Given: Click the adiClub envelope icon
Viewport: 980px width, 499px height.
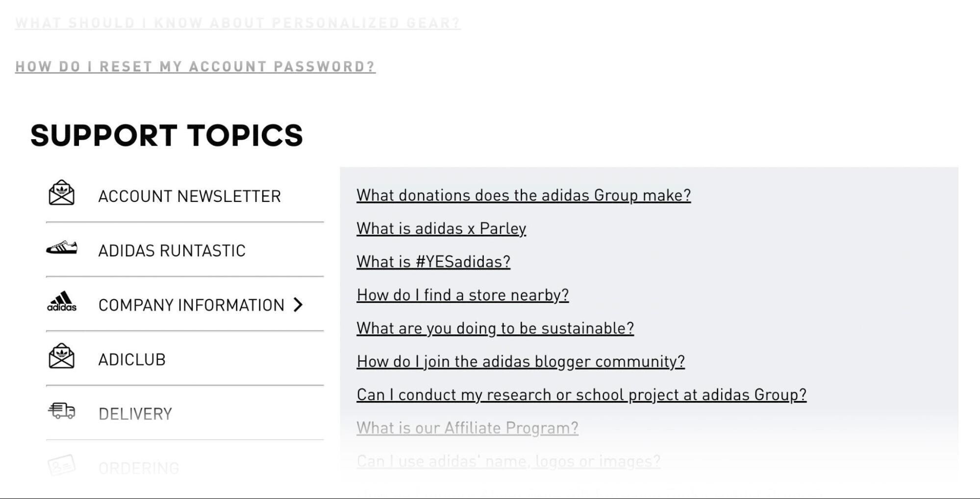Looking at the screenshot, I should click(x=61, y=356).
